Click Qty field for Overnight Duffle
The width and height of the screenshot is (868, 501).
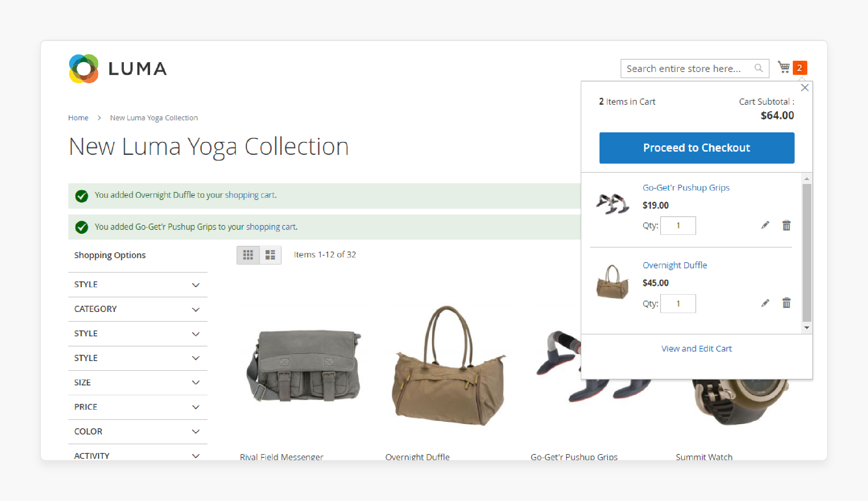(x=678, y=304)
